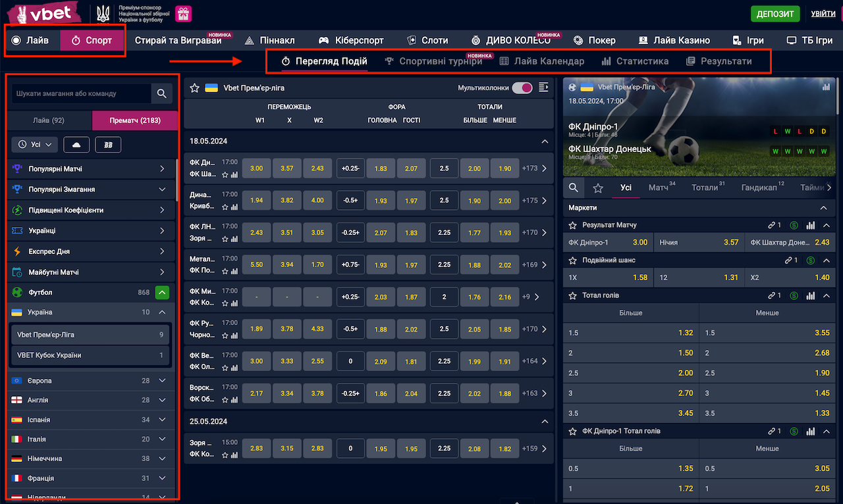Switch to the Лайв top navigation tab
This screenshot has height=504, width=843.
click(x=31, y=40)
